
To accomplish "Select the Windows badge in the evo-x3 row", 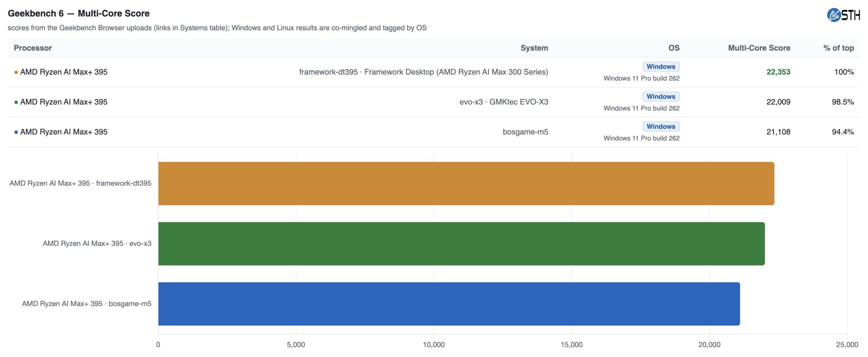I will 661,97.
